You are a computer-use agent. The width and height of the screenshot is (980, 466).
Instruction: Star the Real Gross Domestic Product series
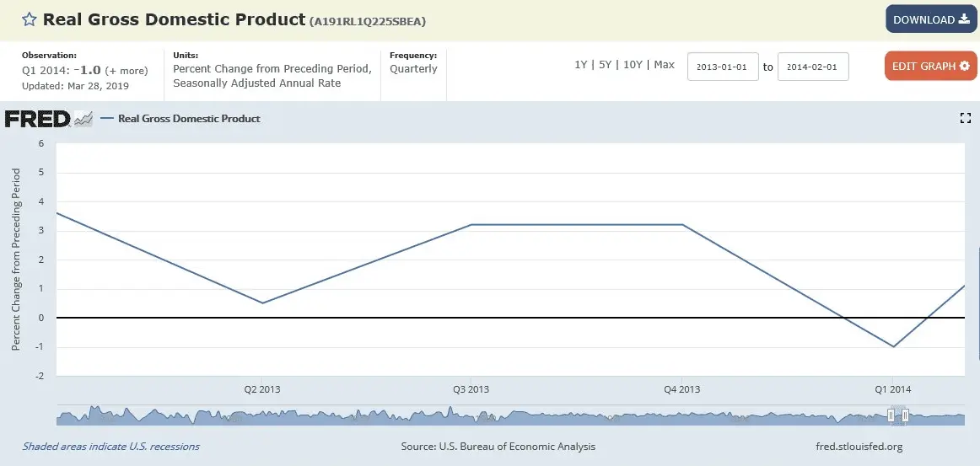(29, 19)
